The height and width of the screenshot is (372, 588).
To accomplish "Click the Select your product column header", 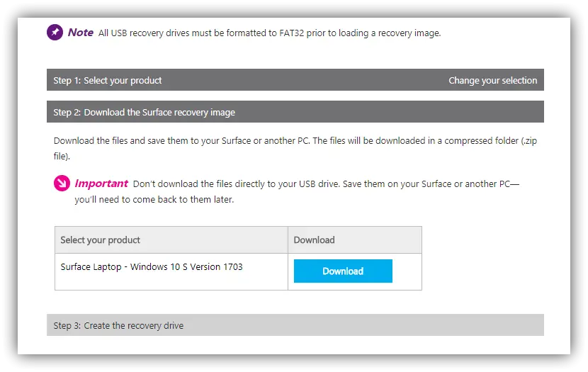I will pyautogui.click(x=101, y=240).
